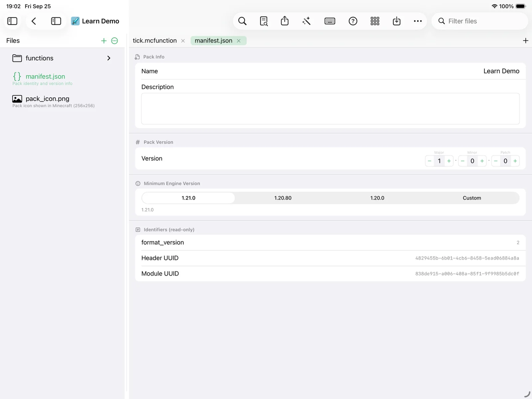The width and height of the screenshot is (532, 399).
Task: Select engine version 1.20.80
Action: pyautogui.click(x=283, y=198)
